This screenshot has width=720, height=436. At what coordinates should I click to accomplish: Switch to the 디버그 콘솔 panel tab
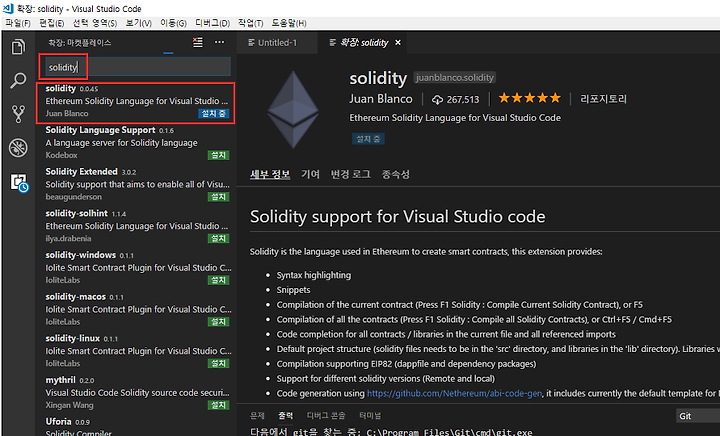point(326,415)
